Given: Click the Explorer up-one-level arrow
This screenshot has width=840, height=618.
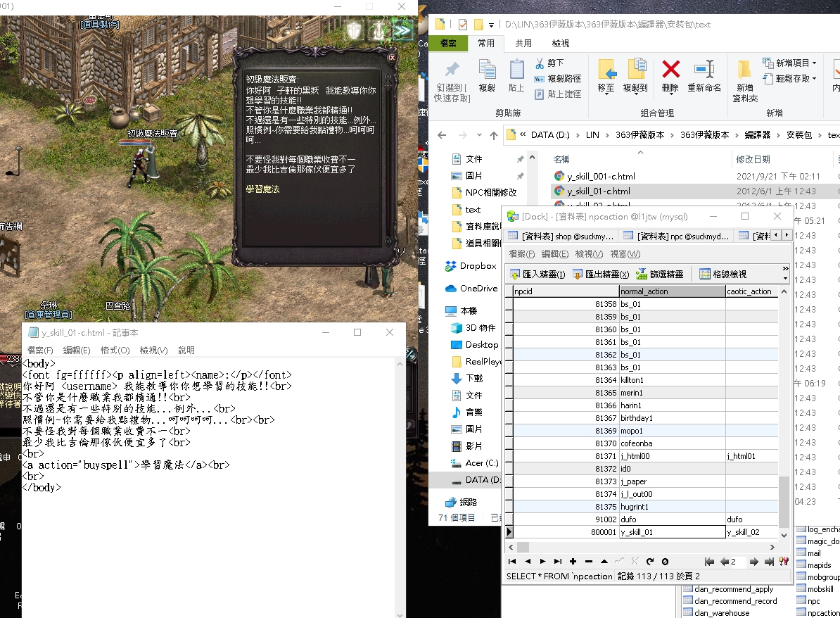Looking at the screenshot, I should [493, 135].
